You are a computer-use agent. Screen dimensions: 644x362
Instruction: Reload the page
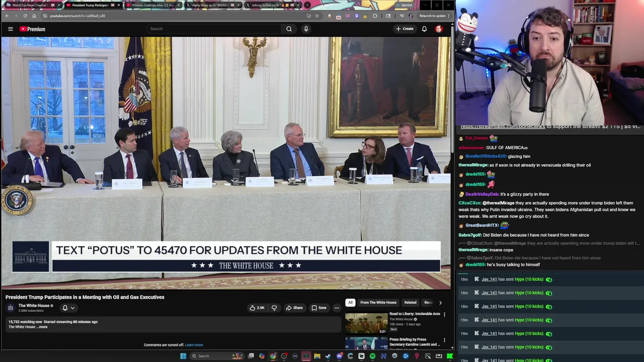point(25,16)
